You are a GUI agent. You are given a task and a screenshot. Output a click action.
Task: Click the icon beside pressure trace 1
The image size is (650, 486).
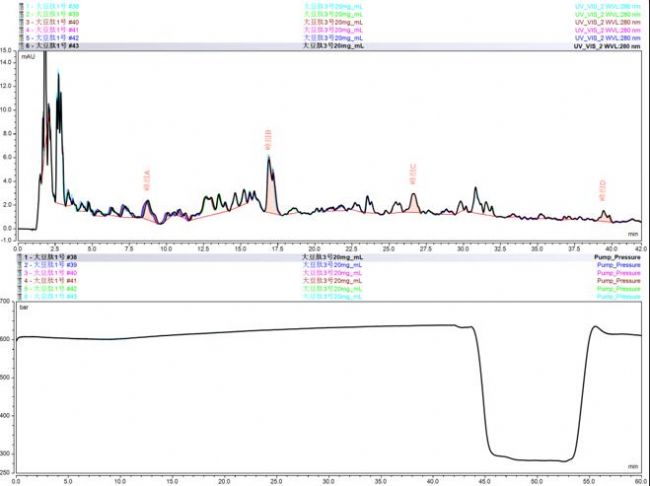[x=21, y=257]
